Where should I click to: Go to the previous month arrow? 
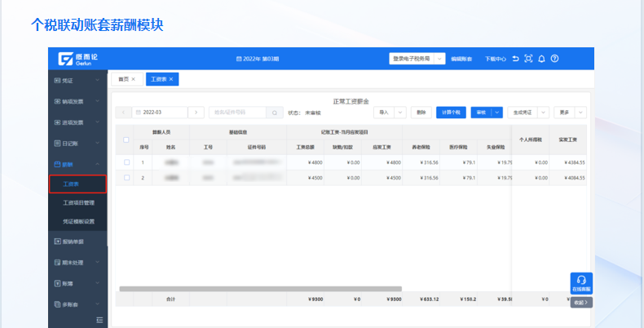pos(121,113)
